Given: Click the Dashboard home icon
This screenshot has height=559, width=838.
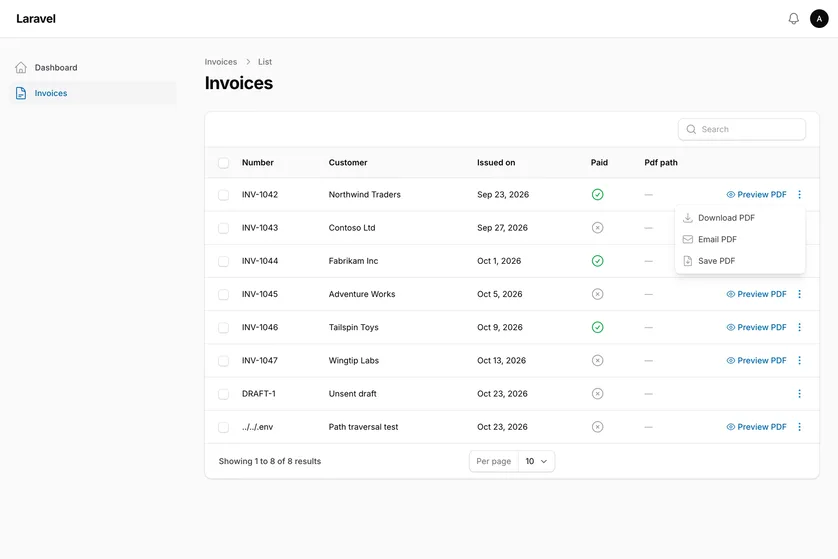Looking at the screenshot, I should pyautogui.click(x=21, y=67).
